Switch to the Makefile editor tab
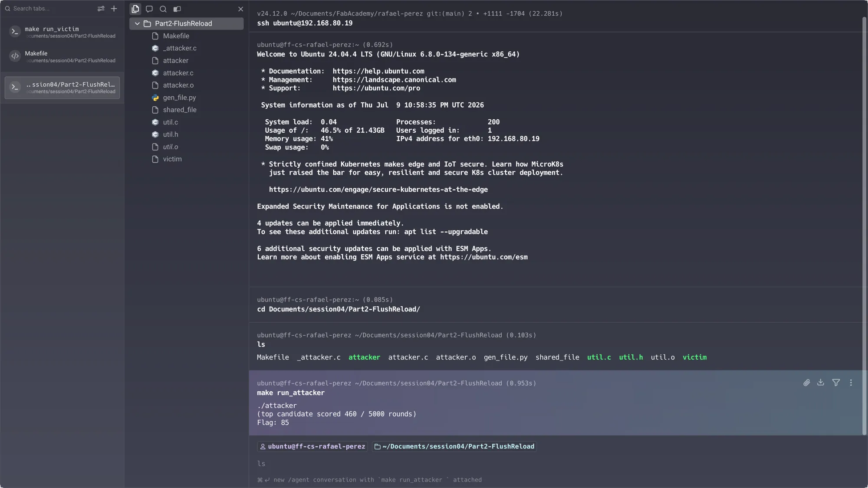 coord(62,56)
